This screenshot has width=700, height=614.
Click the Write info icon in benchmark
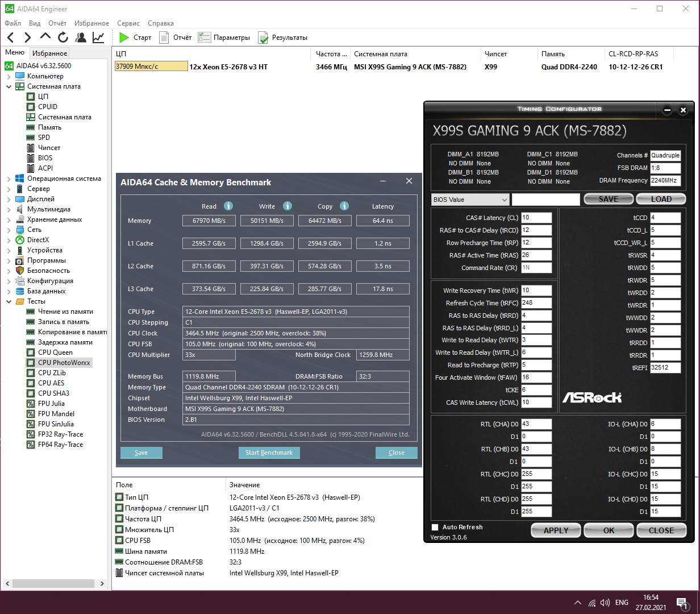pos(287,206)
